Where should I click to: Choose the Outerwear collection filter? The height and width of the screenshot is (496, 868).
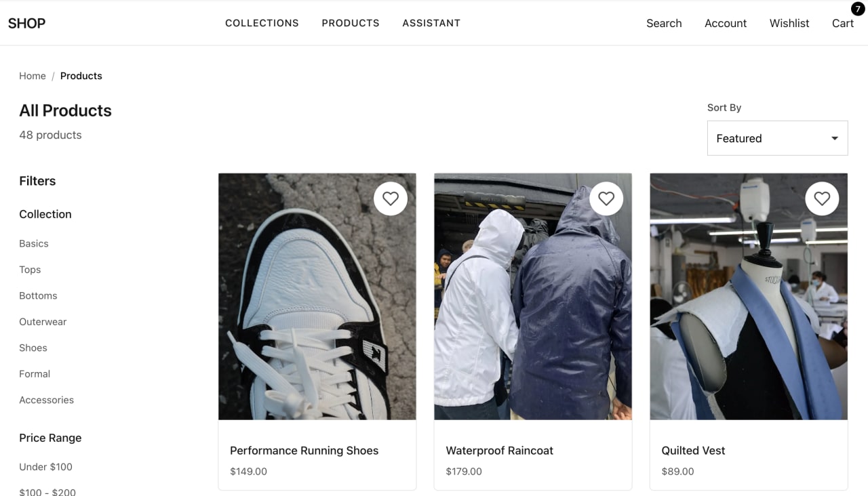(x=43, y=322)
